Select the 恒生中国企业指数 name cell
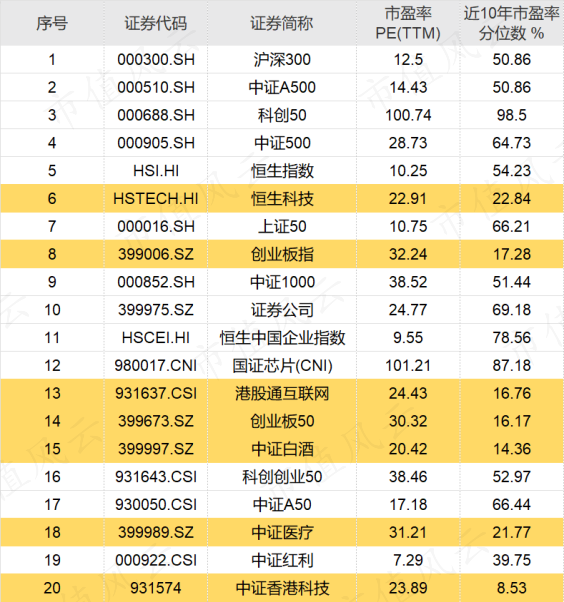564x602 pixels. coord(282,338)
